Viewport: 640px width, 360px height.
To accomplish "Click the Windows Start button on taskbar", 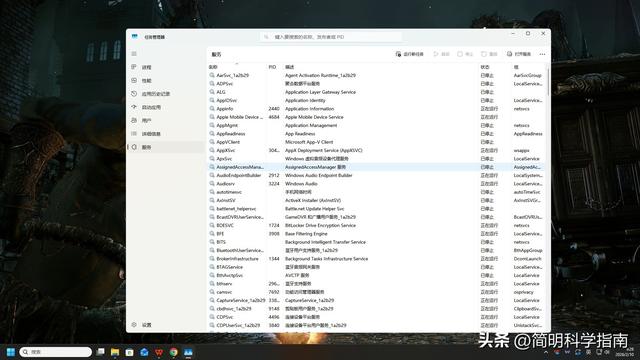I will pyautogui.click(x=11, y=352).
